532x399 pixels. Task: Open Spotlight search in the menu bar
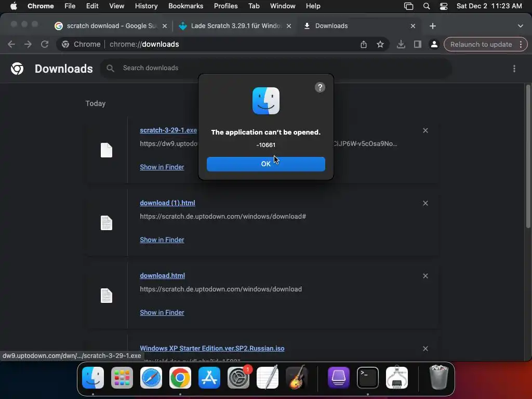coord(427,6)
